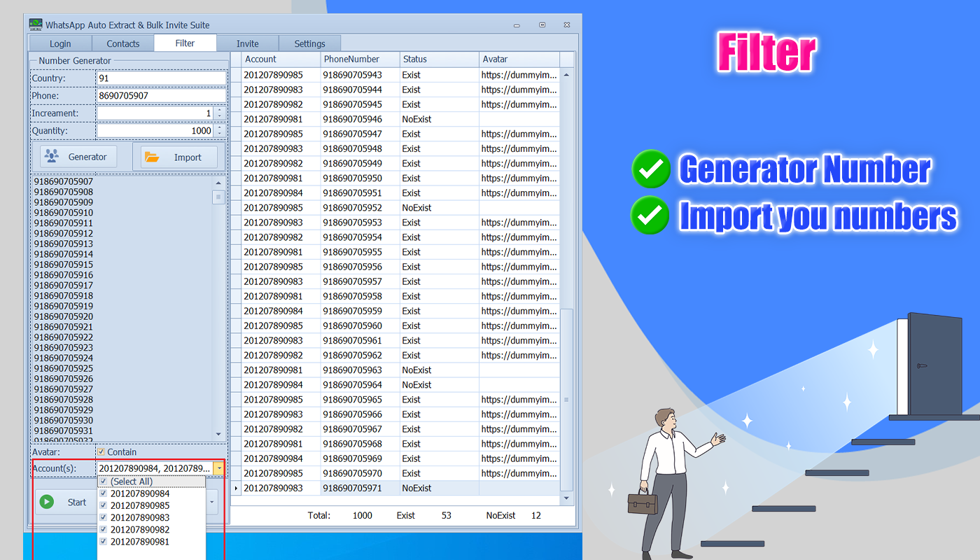Viewport: 980px width, 560px height.
Task: Click the Phone number input field
Action: pos(161,96)
